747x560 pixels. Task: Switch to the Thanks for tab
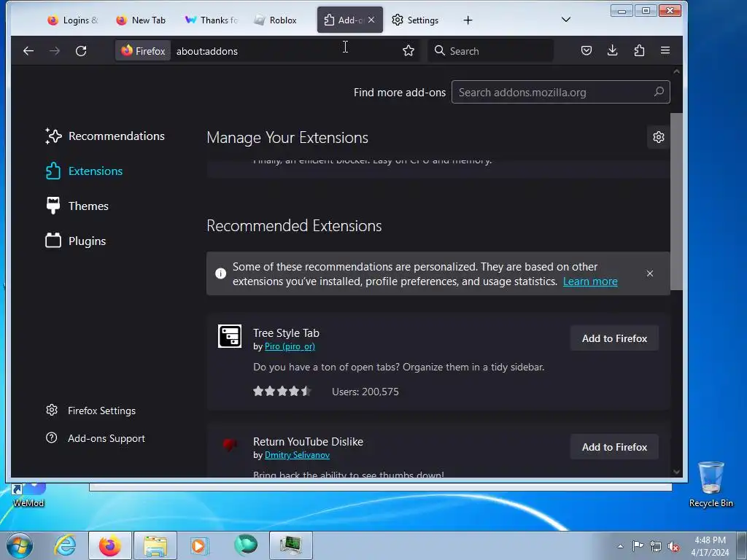click(x=211, y=20)
